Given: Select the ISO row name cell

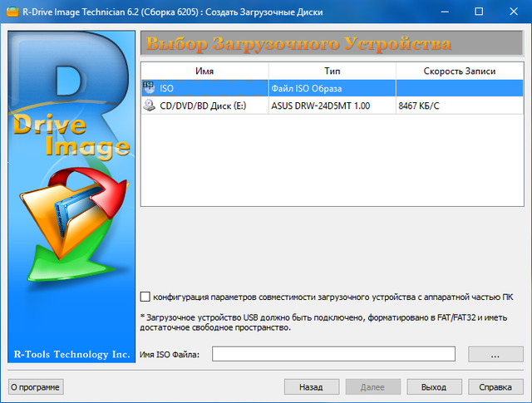Looking at the screenshot, I should (205, 88).
